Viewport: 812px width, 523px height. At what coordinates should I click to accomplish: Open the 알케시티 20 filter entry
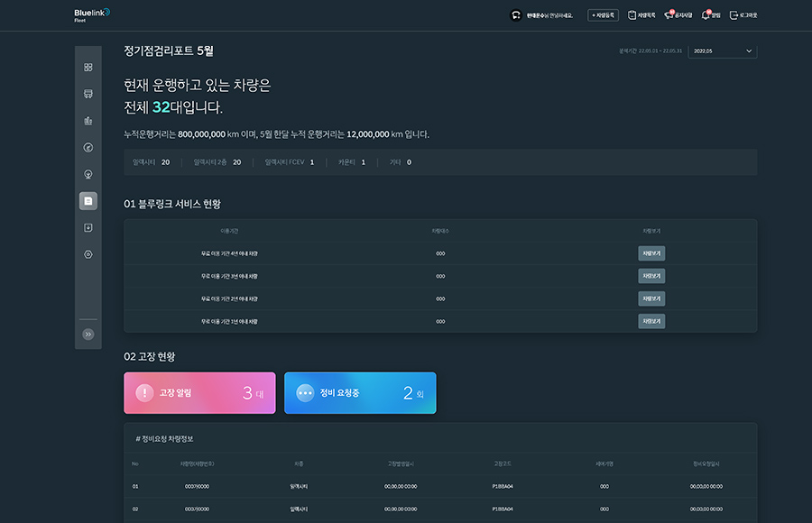[151, 161]
